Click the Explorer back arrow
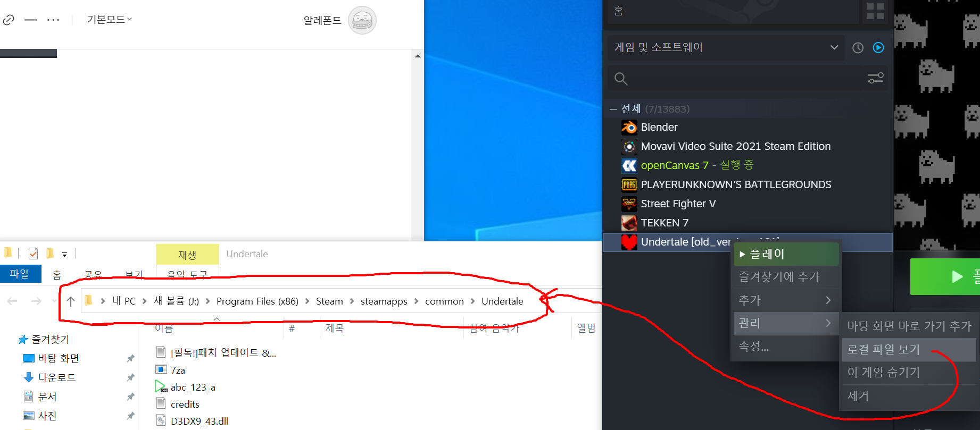The image size is (980, 430). [12, 301]
